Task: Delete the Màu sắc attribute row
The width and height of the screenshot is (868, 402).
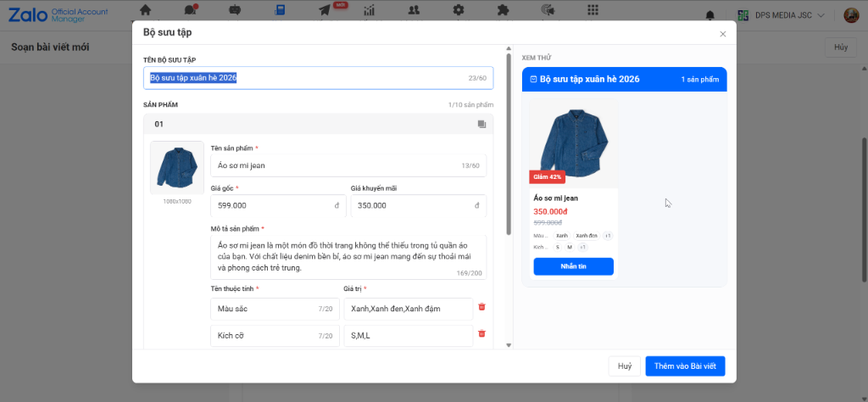Action: pyautogui.click(x=481, y=307)
